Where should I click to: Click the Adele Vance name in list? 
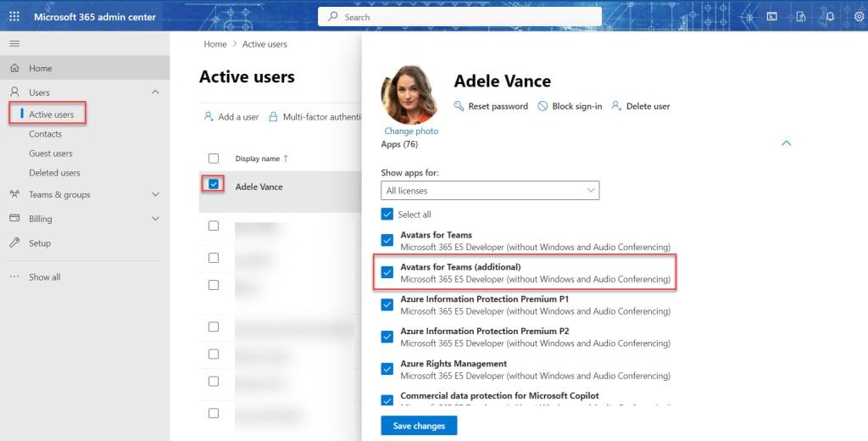[259, 187]
